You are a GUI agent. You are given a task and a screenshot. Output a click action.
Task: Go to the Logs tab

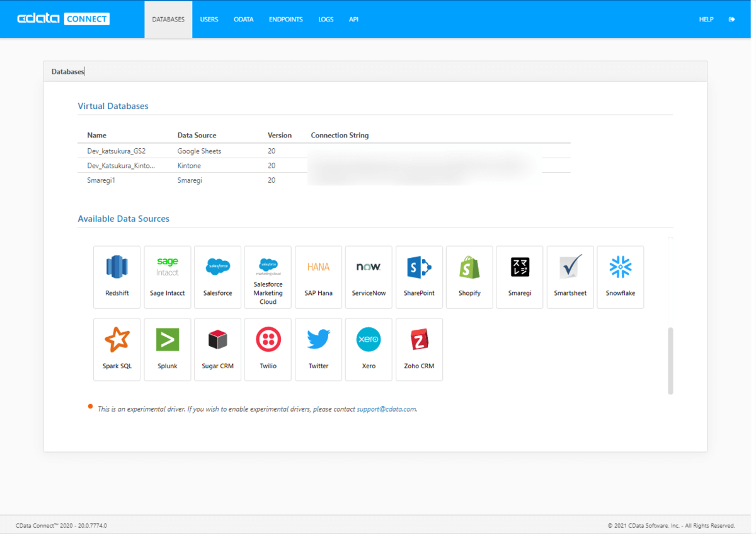pyautogui.click(x=326, y=20)
